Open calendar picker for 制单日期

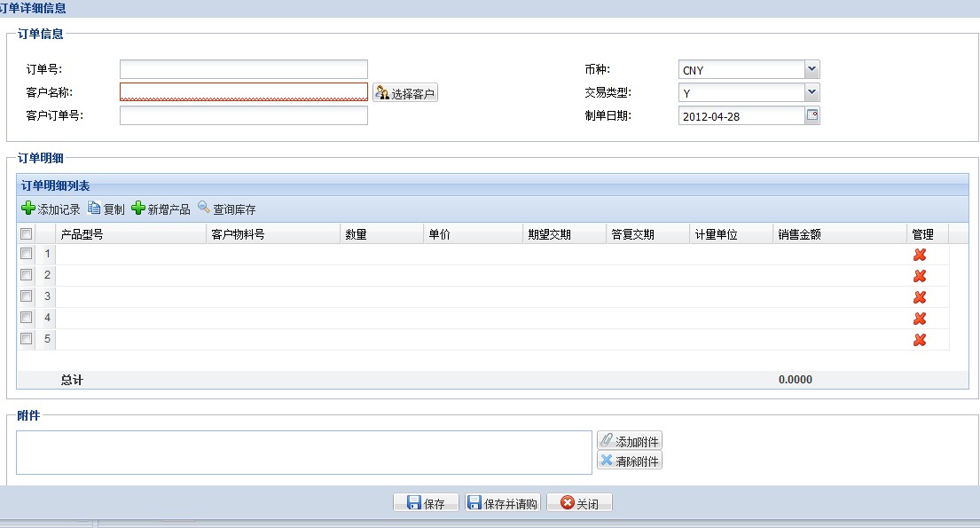[811, 115]
